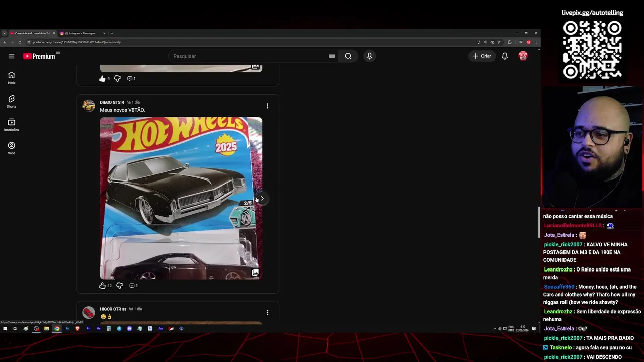Open the on-screen keyboard in search box
Screen dimensions: 644x362
pos(332,56)
